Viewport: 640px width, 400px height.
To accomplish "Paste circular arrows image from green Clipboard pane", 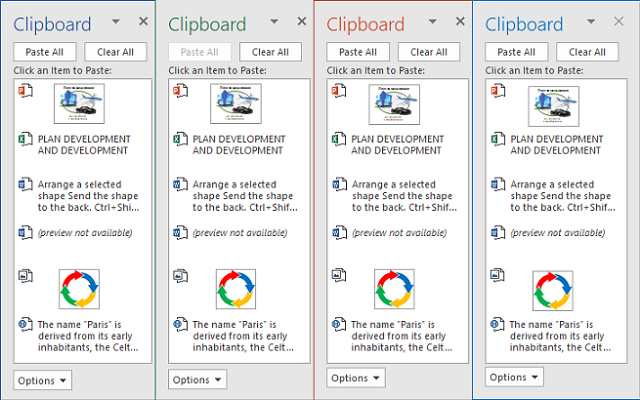I will [x=236, y=289].
